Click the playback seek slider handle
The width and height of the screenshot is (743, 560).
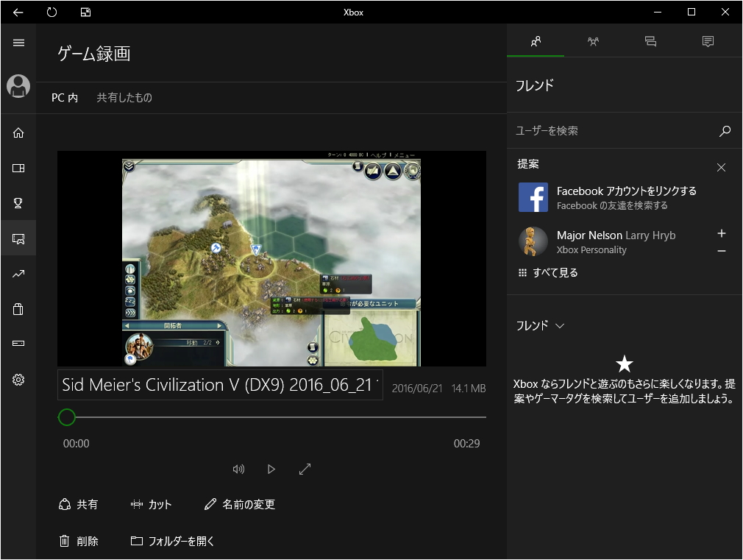pos(67,417)
